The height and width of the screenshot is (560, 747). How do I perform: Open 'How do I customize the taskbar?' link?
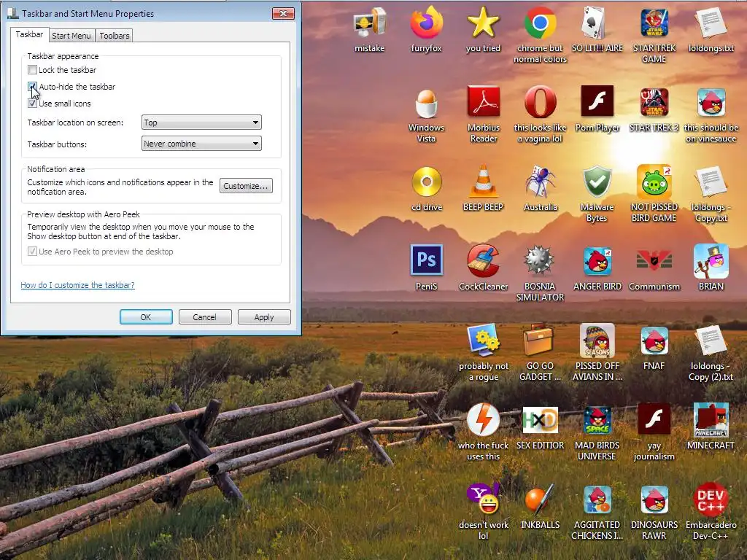(x=77, y=285)
